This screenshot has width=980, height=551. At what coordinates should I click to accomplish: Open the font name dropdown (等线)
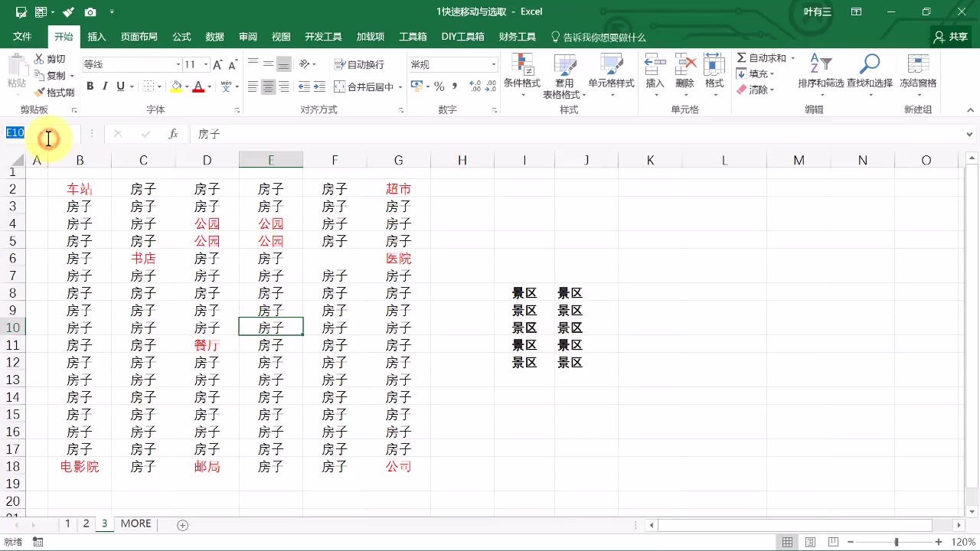(178, 65)
